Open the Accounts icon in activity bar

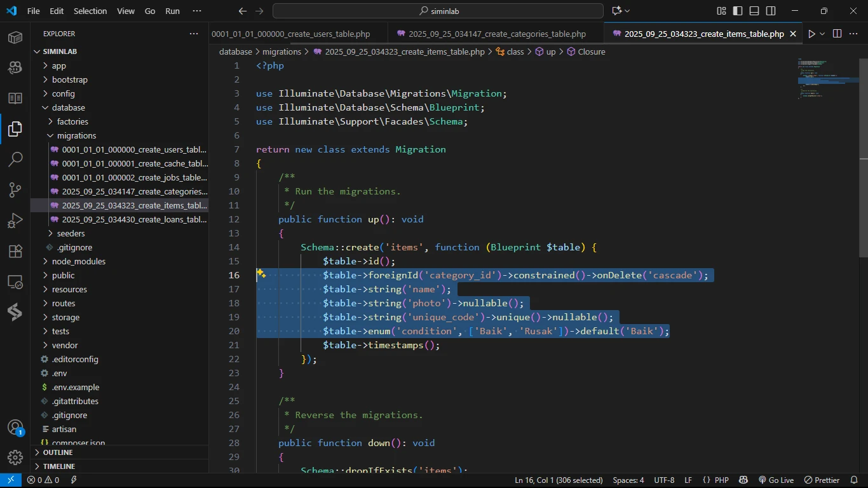(x=15, y=428)
